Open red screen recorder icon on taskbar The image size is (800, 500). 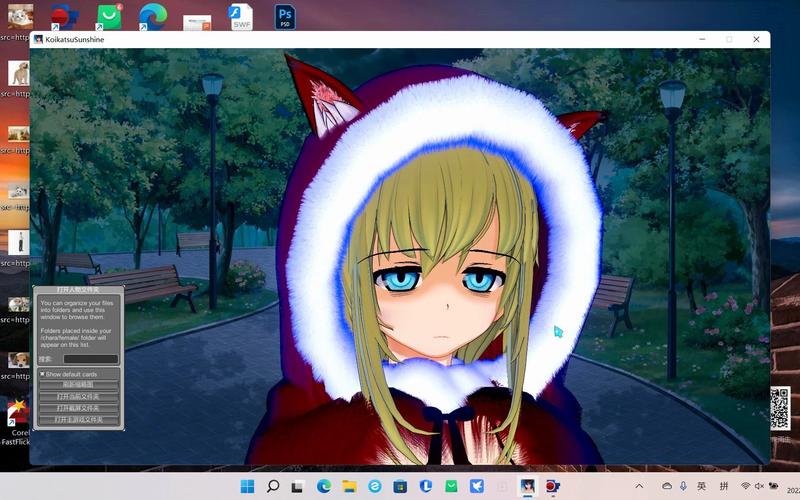tap(553, 486)
